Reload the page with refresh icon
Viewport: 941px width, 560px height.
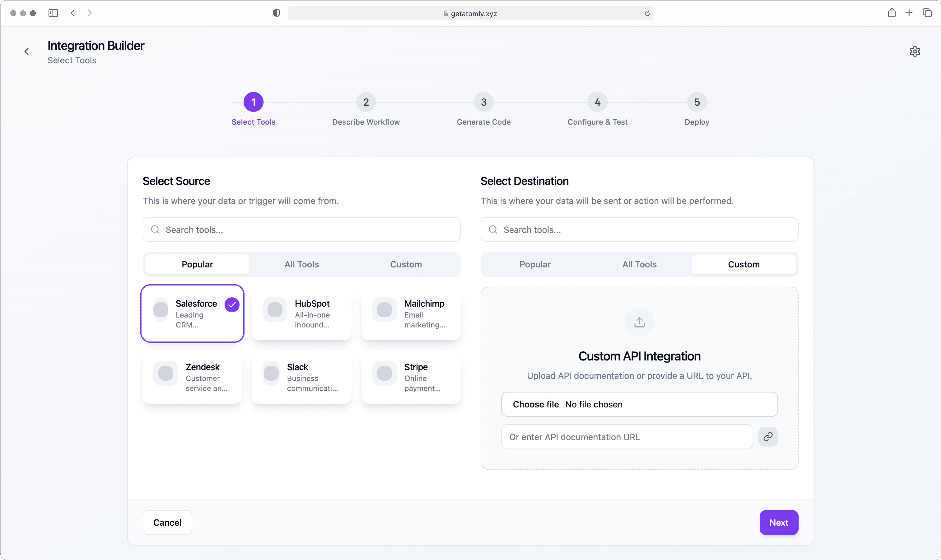click(647, 13)
